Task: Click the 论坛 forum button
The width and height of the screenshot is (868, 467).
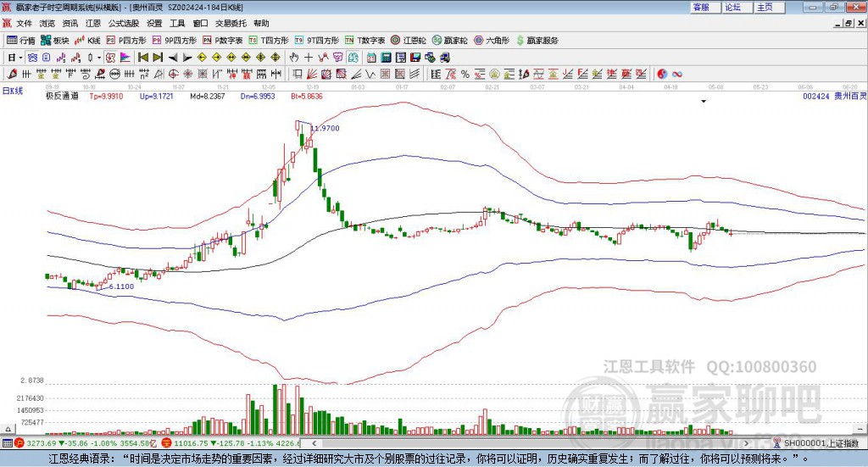Action: [737, 7]
